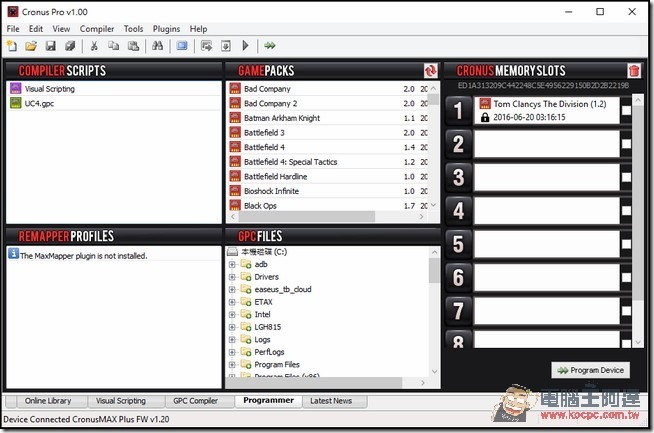Click trash icon in Cronus Memory Slots
The image size is (654, 433).
tap(634, 70)
